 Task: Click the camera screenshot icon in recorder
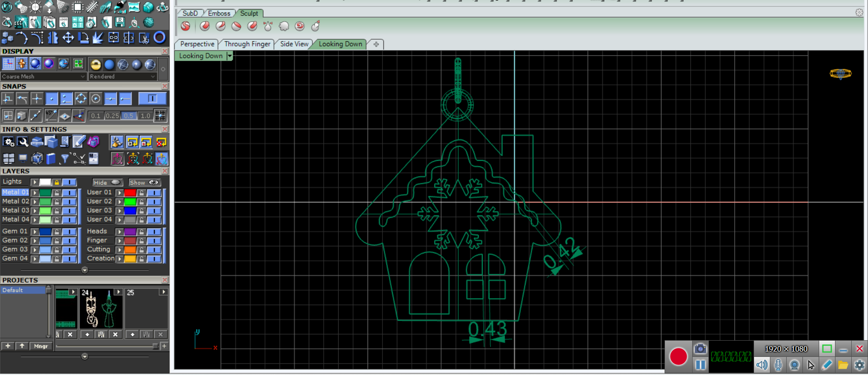(x=700, y=348)
